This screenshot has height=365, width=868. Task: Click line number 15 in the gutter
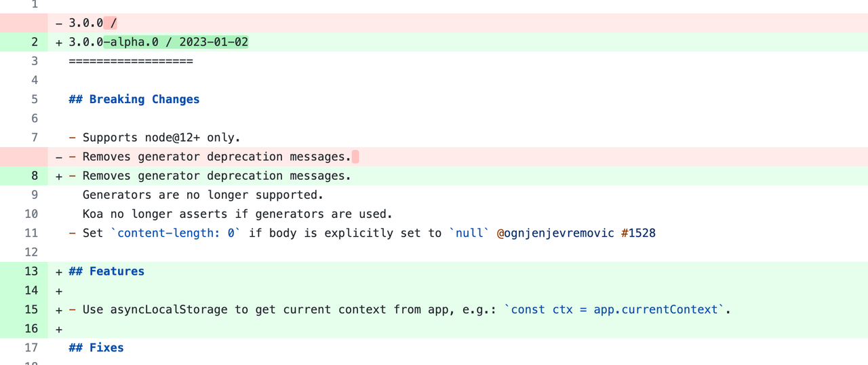tap(32, 309)
